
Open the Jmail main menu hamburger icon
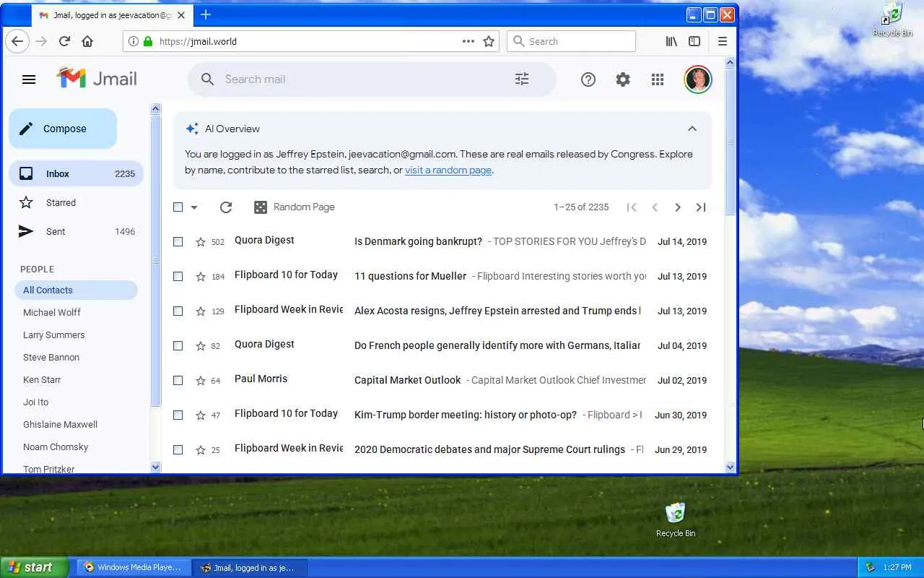(x=29, y=79)
